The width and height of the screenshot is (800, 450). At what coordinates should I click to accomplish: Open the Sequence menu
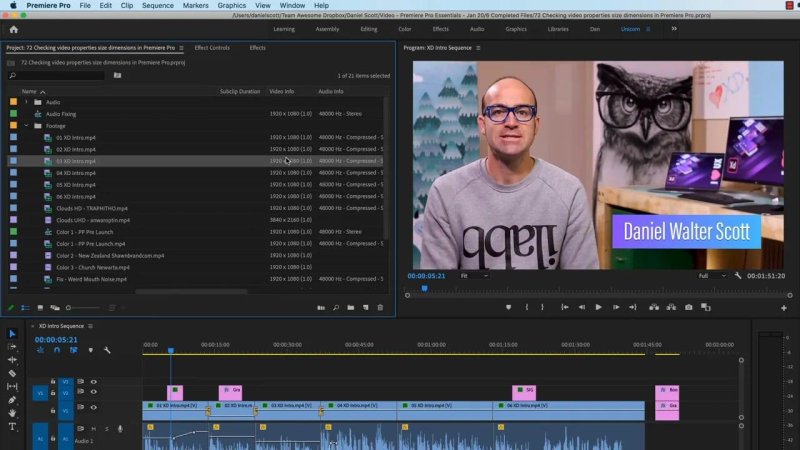click(158, 5)
